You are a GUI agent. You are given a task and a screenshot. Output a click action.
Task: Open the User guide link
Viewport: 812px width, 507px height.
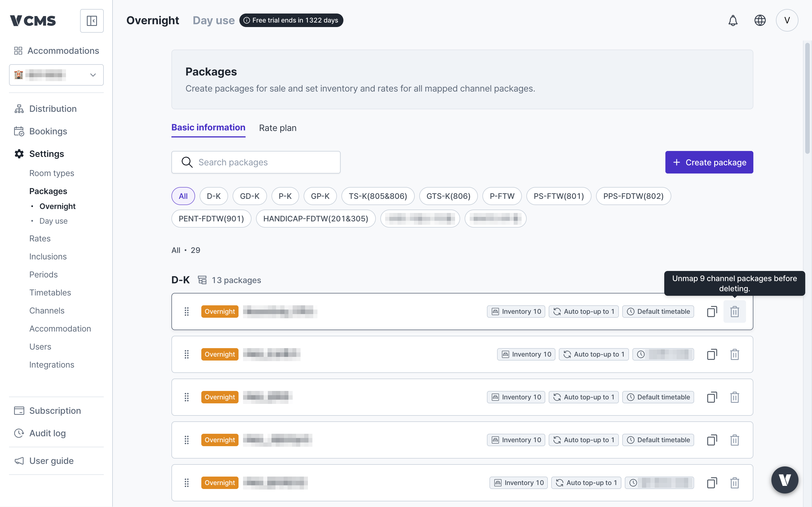[x=51, y=461]
